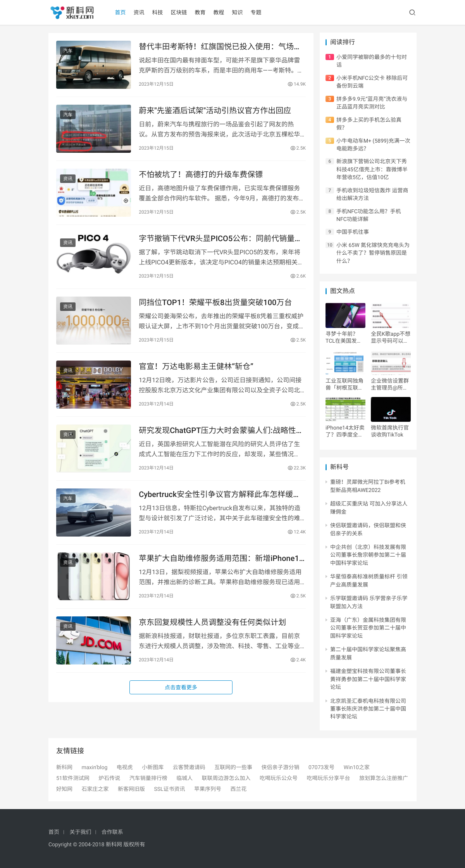465x868 pixels.
Task: Visit the SSL证书资讯 friend link
Action: [169, 789]
